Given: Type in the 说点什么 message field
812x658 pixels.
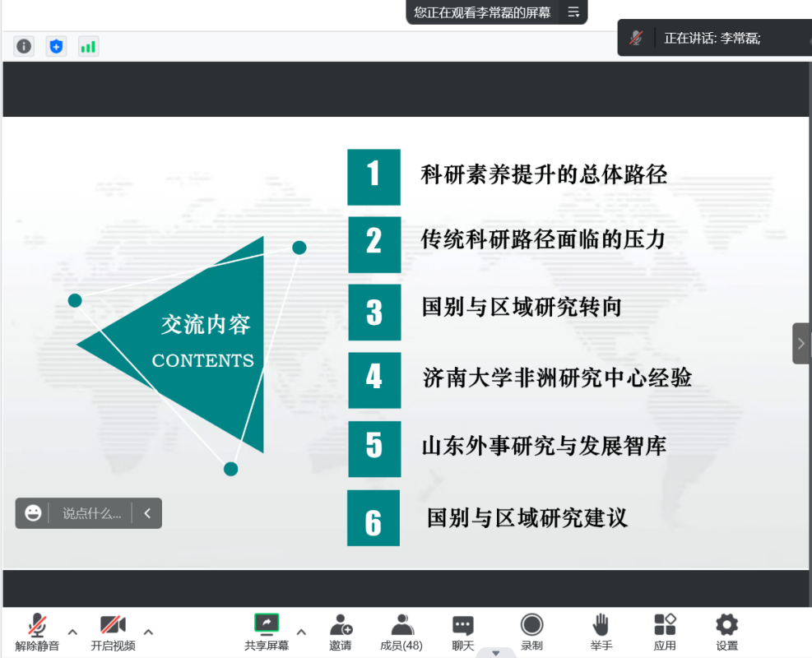Looking at the screenshot, I should (x=91, y=513).
